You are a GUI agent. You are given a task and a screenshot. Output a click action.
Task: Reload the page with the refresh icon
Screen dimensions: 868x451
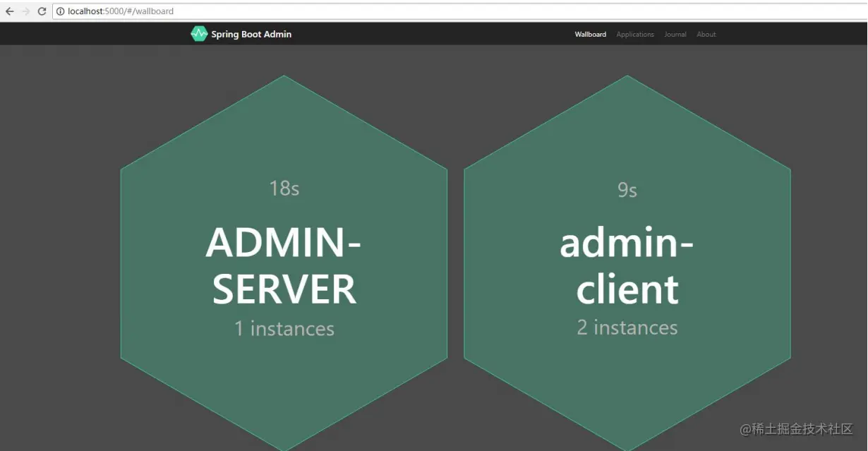(42, 11)
